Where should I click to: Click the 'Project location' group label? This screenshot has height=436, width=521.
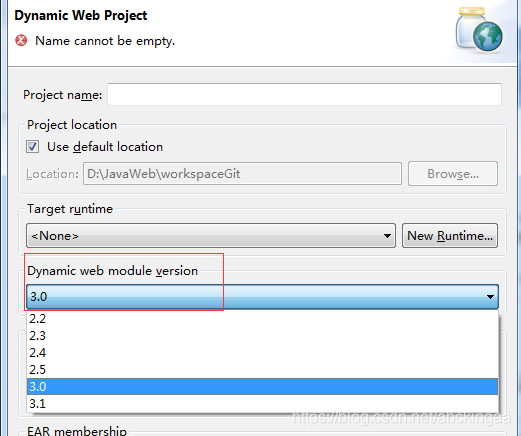[72, 125]
